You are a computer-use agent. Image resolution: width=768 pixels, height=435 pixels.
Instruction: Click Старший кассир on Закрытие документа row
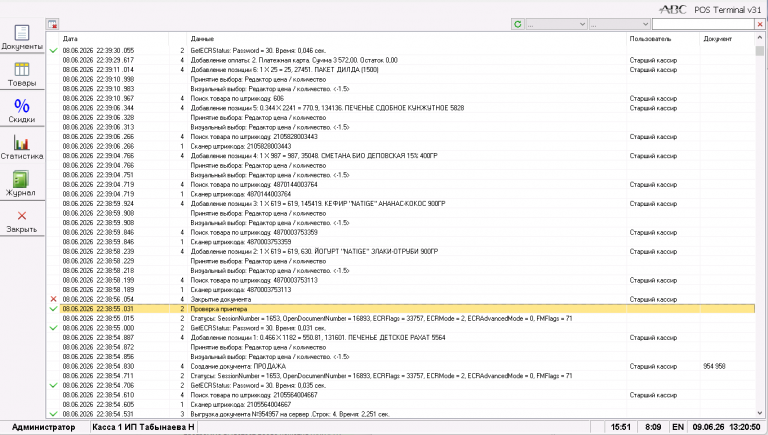point(653,299)
